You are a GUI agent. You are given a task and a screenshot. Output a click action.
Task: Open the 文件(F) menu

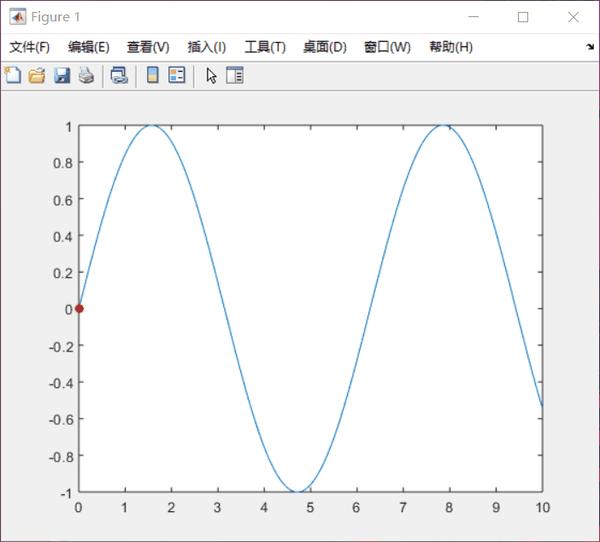click(x=29, y=47)
